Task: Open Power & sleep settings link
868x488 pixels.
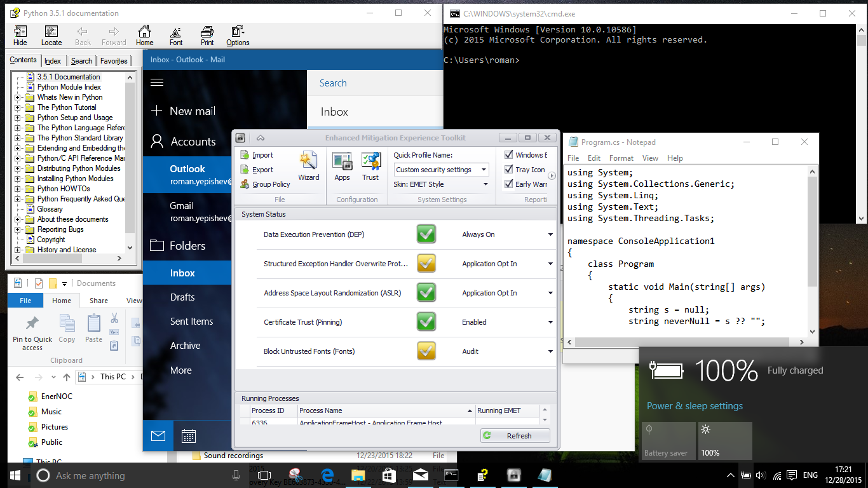Action: pyautogui.click(x=695, y=405)
